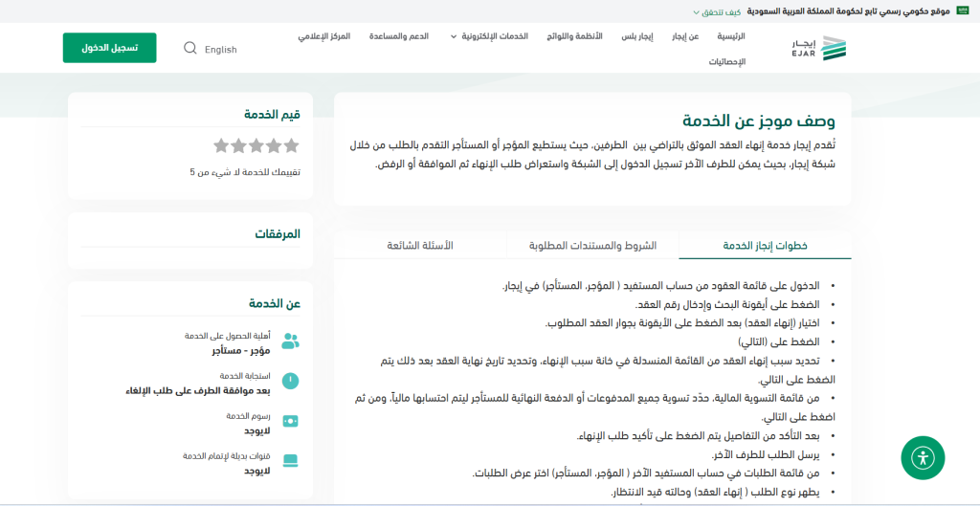Open the 'إيجار بلس' menu item
The width and height of the screenshot is (980, 506).
637,36
